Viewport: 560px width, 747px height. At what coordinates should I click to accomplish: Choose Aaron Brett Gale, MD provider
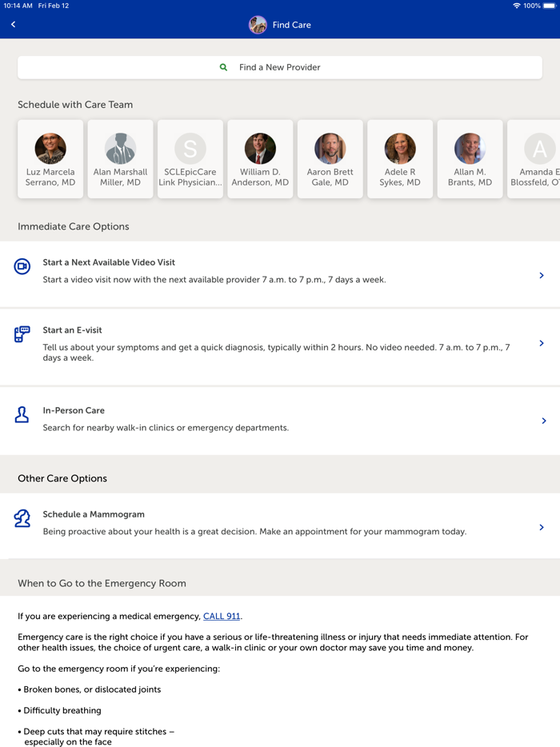pos(330,159)
